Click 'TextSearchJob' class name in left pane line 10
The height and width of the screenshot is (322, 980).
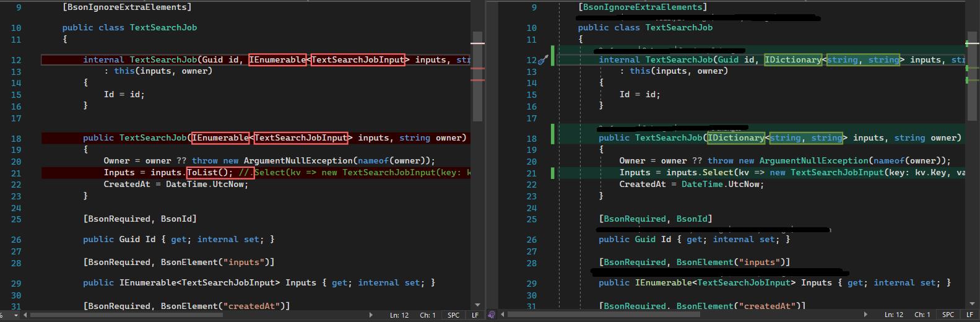[x=163, y=28]
